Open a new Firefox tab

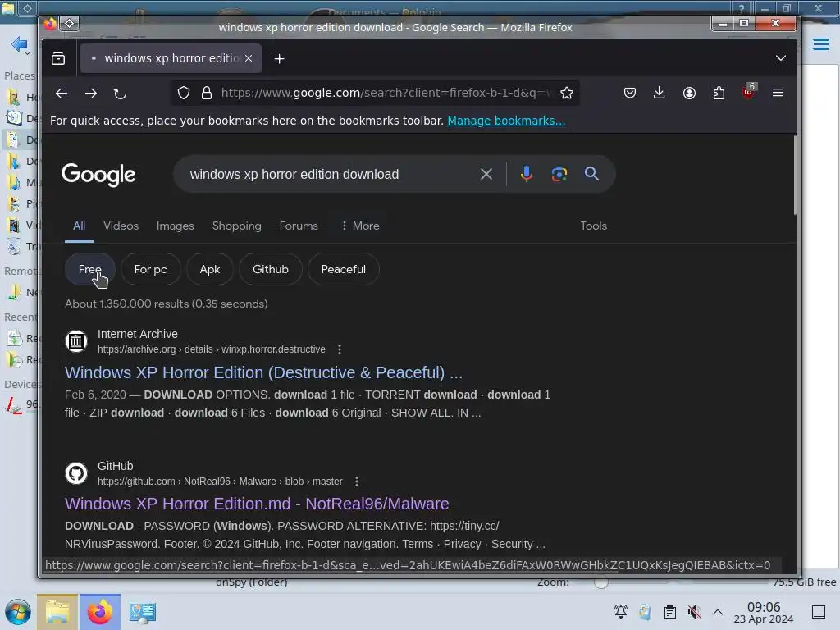tap(280, 59)
